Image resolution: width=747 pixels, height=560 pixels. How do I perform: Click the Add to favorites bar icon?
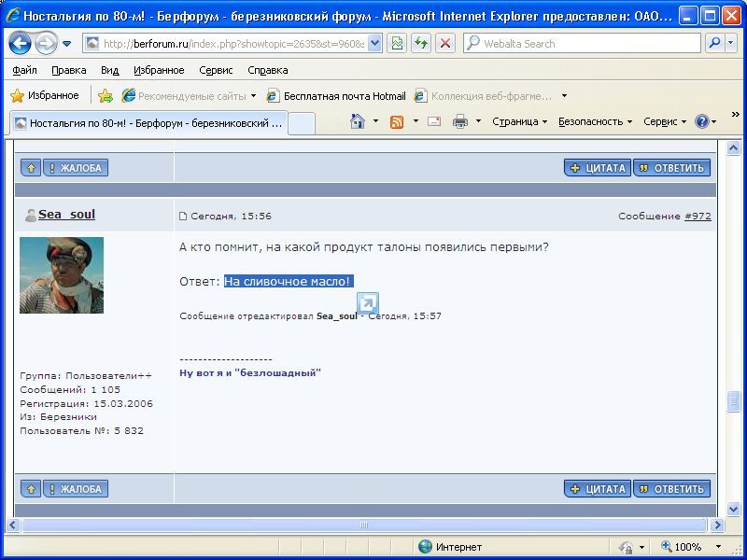pyautogui.click(x=106, y=95)
